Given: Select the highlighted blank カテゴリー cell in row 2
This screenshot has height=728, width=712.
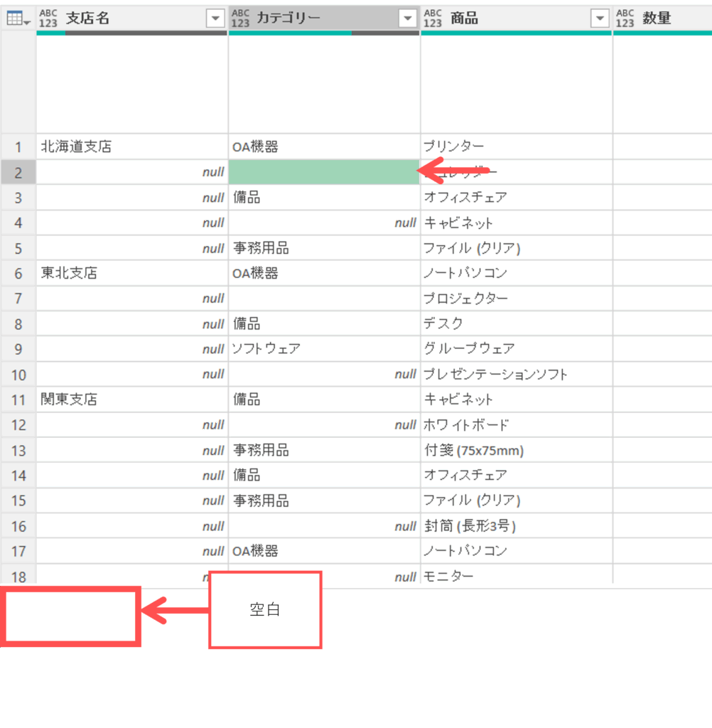Looking at the screenshot, I should coord(324,172).
